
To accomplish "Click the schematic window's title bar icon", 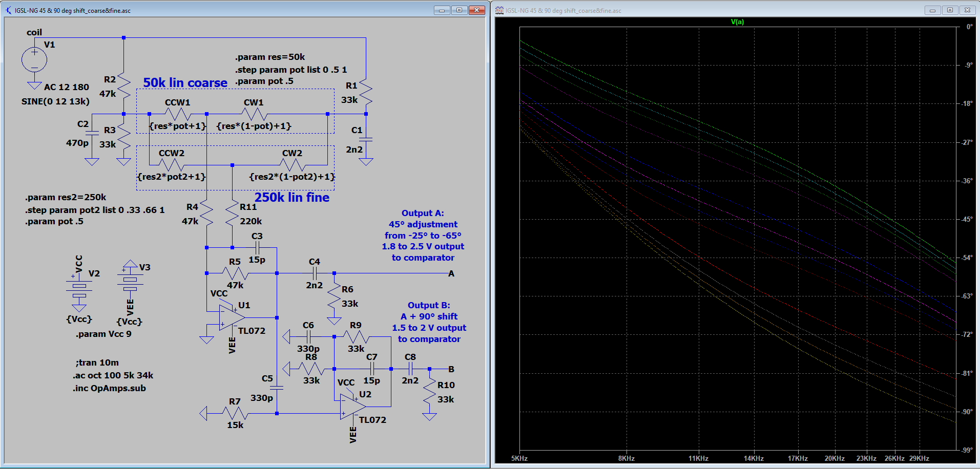I will coord(9,10).
